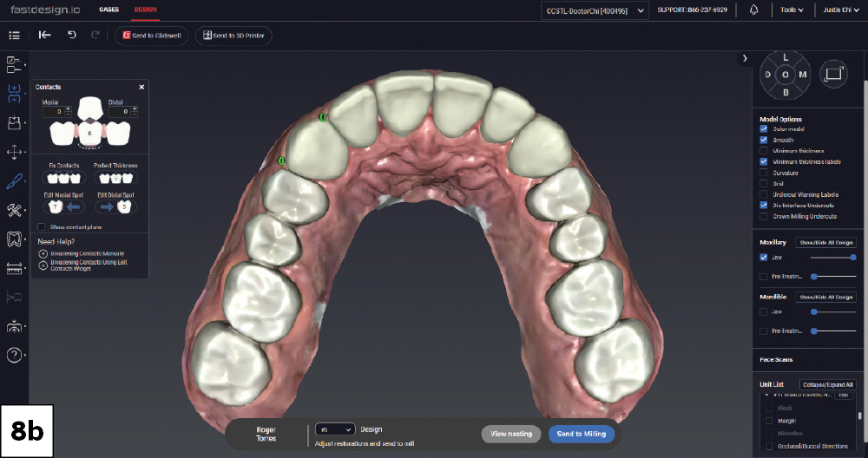This screenshot has width=868, height=458.
Task: Open the list menu icon in the toolbar
Action: [15, 36]
